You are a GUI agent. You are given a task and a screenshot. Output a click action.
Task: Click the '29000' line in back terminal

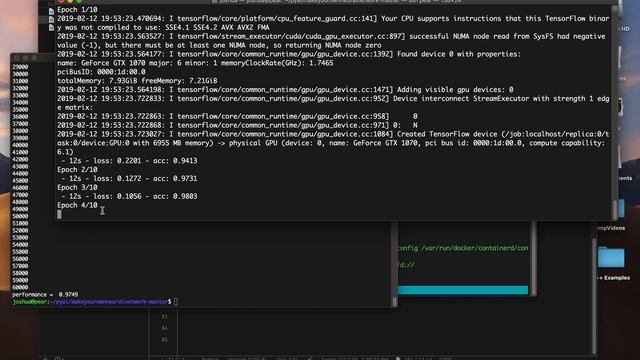[x=20, y=67]
